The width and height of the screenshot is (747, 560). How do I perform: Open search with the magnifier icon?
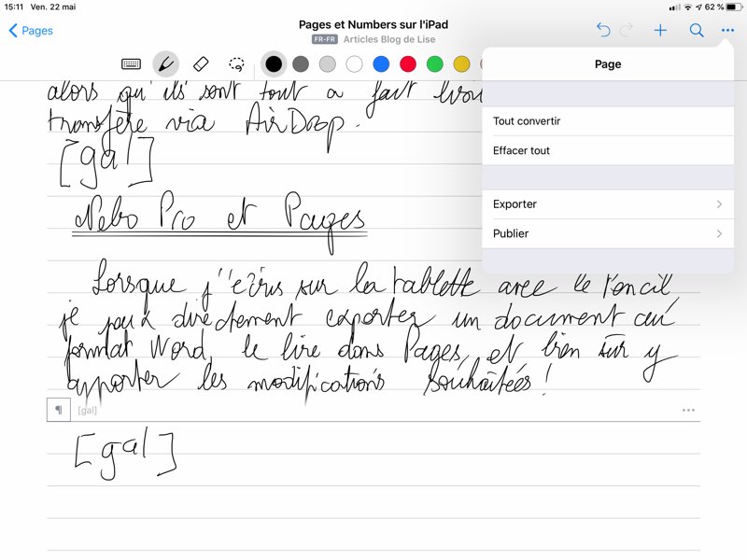point(697,31)
